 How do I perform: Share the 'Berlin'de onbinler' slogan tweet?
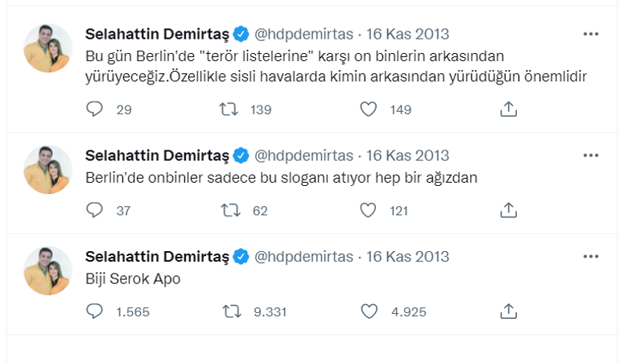[x=508, y=211]
